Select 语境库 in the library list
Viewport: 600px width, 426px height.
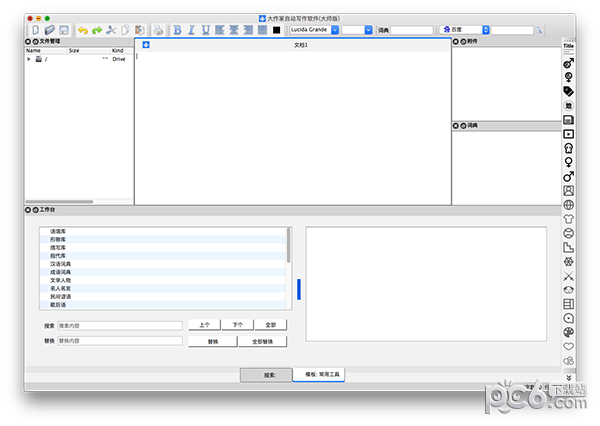pos(163,231)
